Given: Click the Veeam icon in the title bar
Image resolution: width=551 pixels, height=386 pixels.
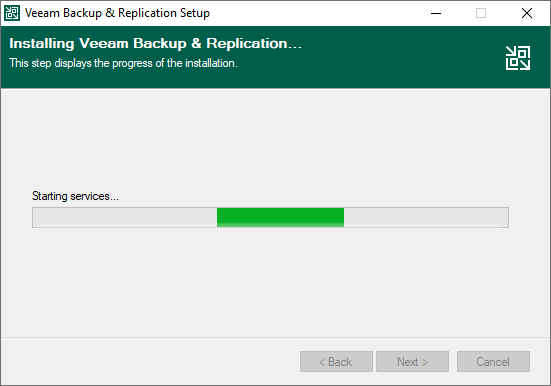Looking at the screenshot, I should click(x=12, y=13).
